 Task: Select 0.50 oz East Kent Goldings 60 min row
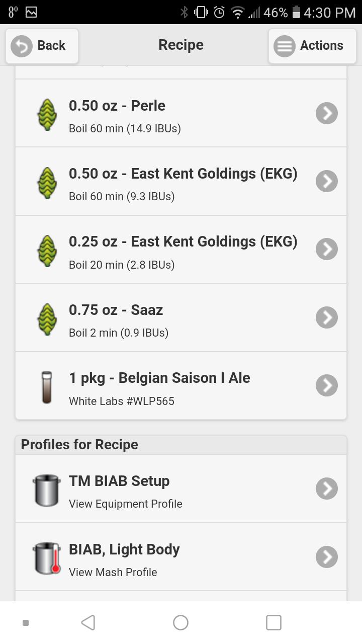[181, 181]
